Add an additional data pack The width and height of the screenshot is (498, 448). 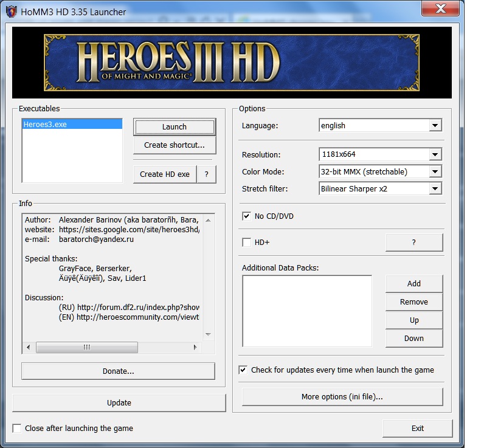point(414,283)
